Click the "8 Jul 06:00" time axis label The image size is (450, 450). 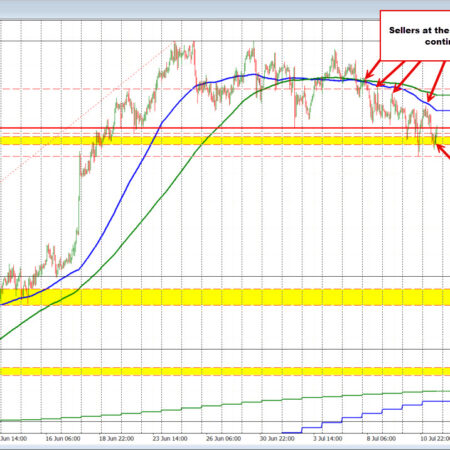(381, 438)
